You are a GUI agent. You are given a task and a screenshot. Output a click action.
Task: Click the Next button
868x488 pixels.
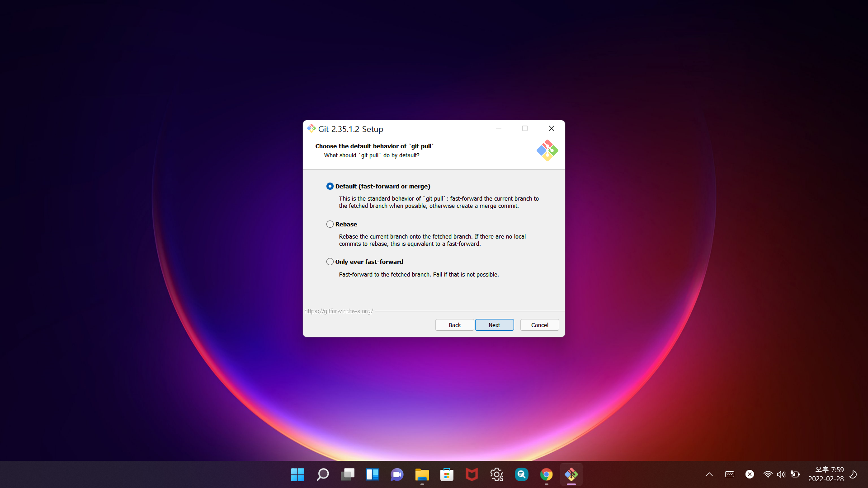coord(494,325)
